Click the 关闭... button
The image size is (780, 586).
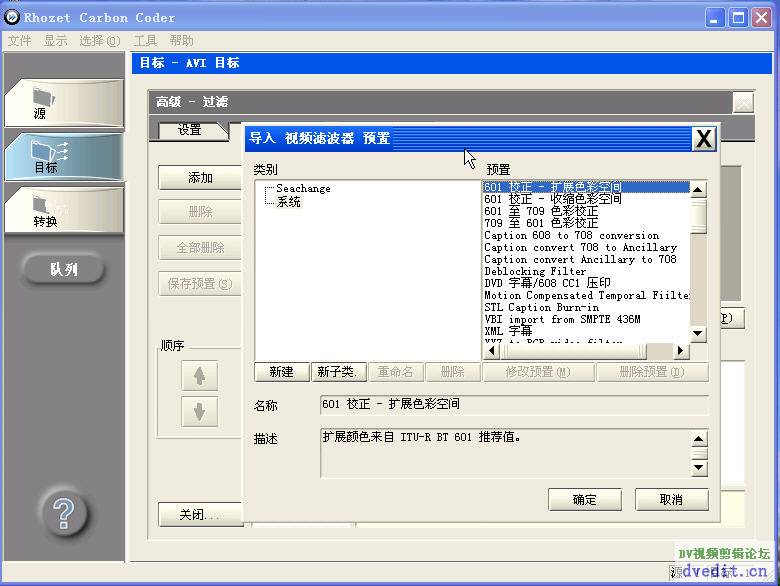[x=200, y=514]
